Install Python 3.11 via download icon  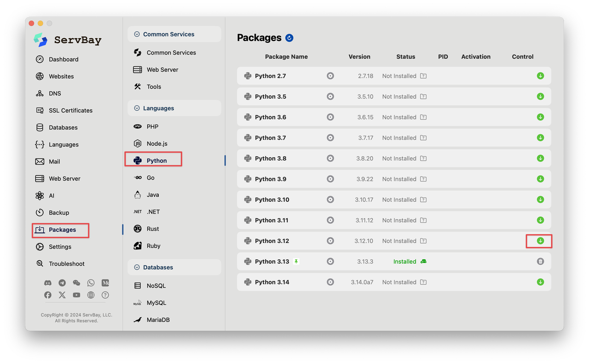tap(540, 220)
